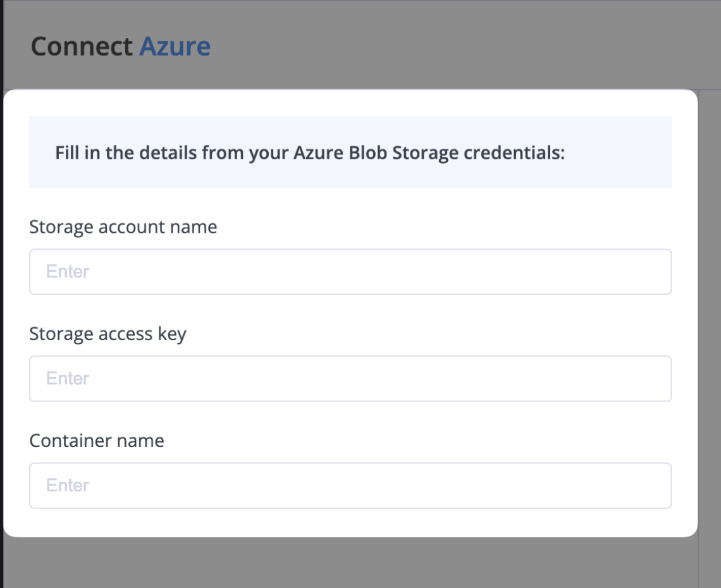Click the Storage account name input field
The height and width of the screenshot is (588, 721).
350,272
